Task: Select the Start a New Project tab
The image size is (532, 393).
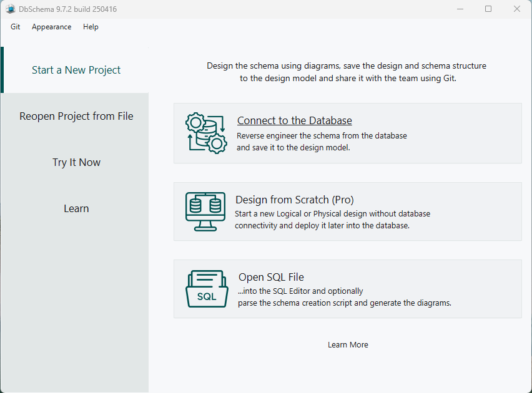Action: 76,70
